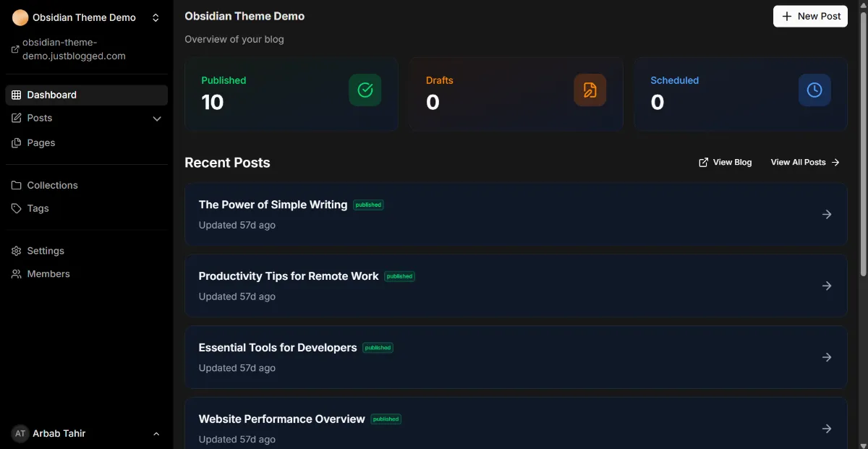Viewport: 868px width, 449px height.
Task: Click the Published green checkmark icon
Action: (x=365, y=90)
